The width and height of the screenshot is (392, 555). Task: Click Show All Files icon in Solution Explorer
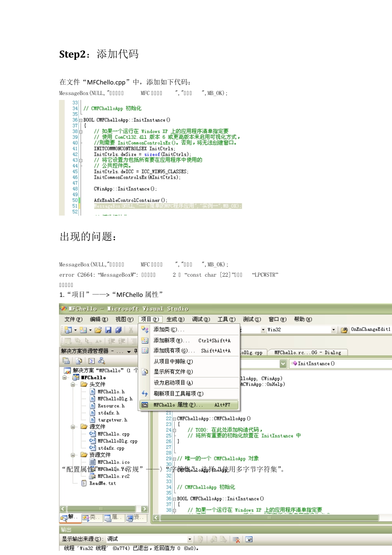click(x=79, y=361)
